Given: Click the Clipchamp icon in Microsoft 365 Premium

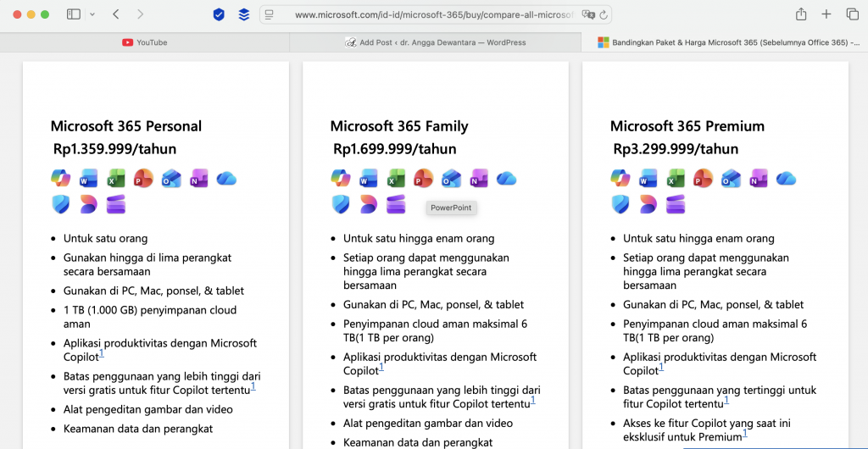Looking at the screenshot, I should (x=676, y=204).
